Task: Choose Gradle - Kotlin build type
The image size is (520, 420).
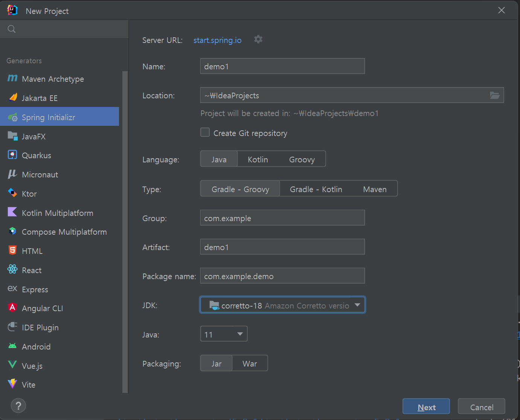Action: coord(316,189)
